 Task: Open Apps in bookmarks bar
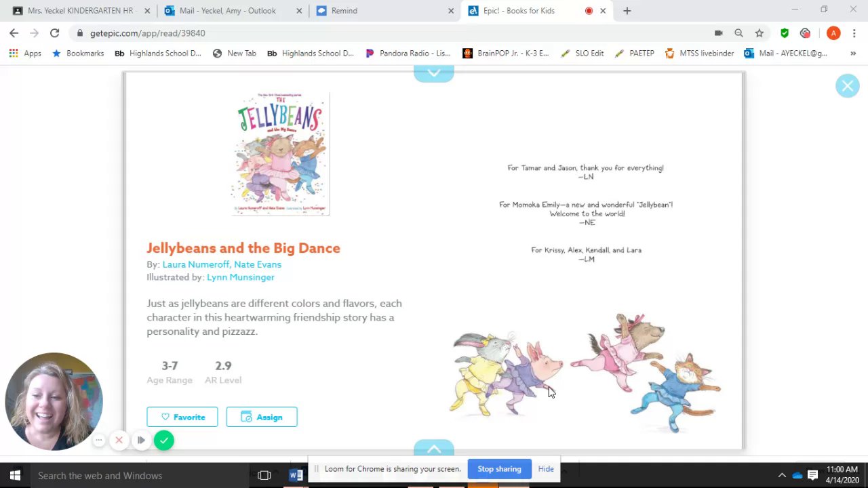coord(25,53)
